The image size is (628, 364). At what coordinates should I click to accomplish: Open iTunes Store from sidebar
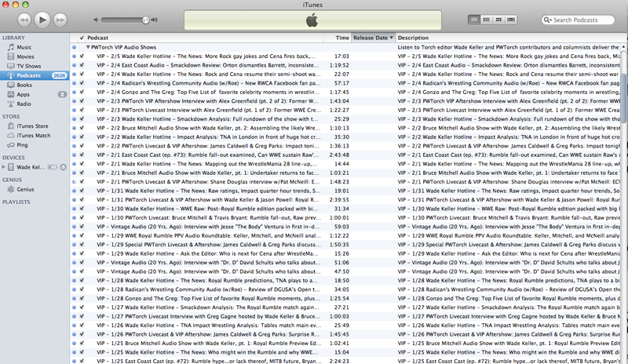coord(32,126)
